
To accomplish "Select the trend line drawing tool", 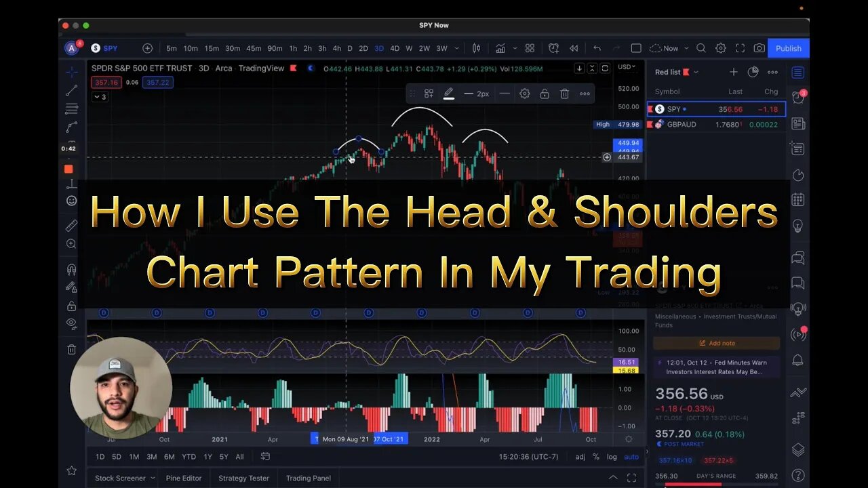I will [x=71, y=90].
